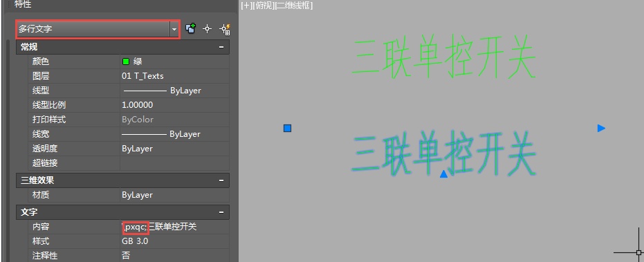
Task: Click the [+] viewport controls menu
Action: tap(246, 6)
